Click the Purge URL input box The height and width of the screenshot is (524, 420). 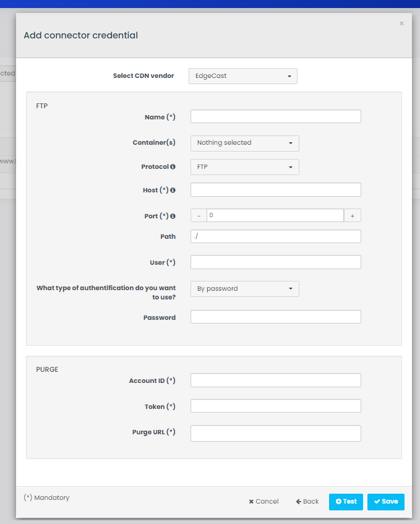pyautogui.click(x=275, y=433)
